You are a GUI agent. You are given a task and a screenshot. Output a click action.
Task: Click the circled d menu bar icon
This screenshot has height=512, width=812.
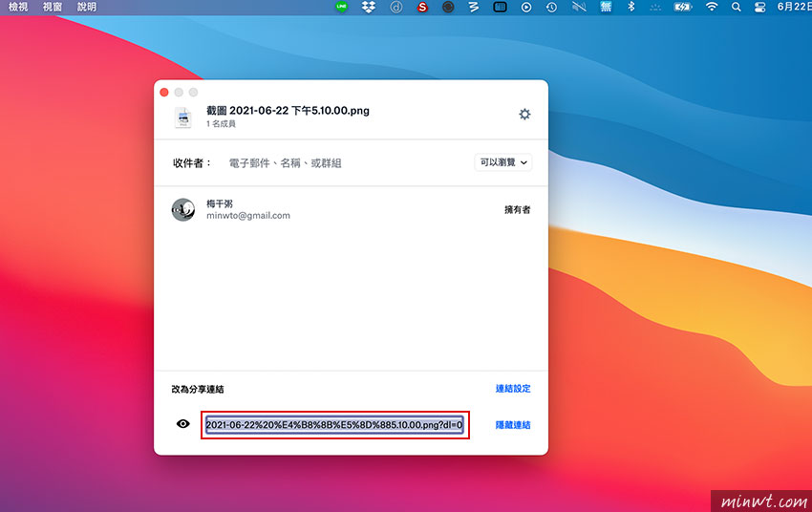pos(396,7)
